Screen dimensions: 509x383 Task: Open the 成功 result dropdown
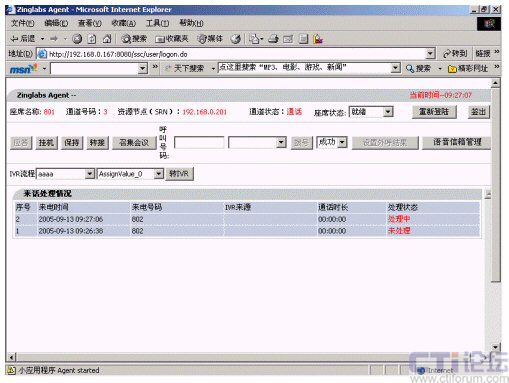pyautogui.click(x=342, y=143)
